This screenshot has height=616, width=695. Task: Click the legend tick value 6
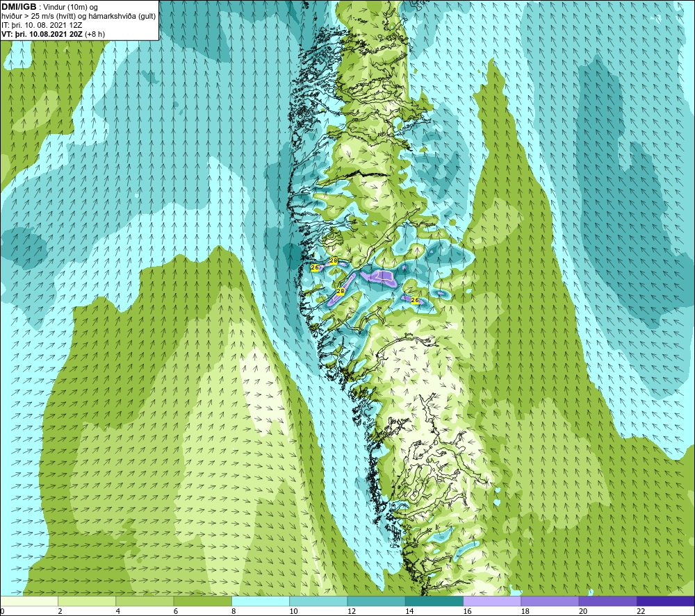pyautogui.click(x=176, y=612)
